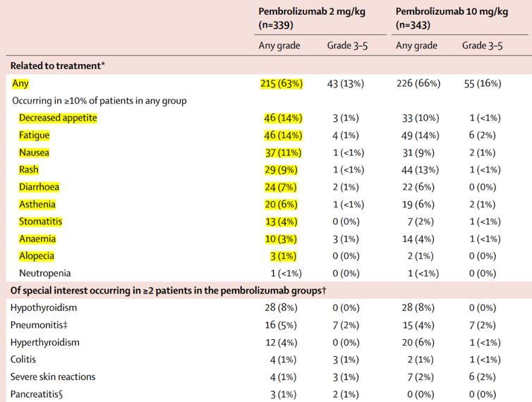This screenshot has width=532, height=402.
Task: Select the highlighted 'Stomatitis' row label
Action: point(41,221)
